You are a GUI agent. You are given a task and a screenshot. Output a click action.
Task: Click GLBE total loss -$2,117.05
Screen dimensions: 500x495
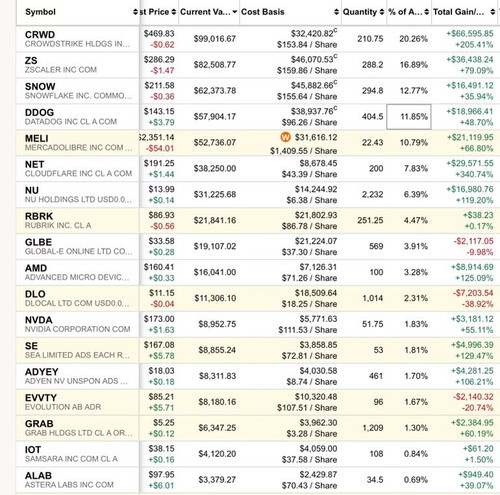point(473,241)
